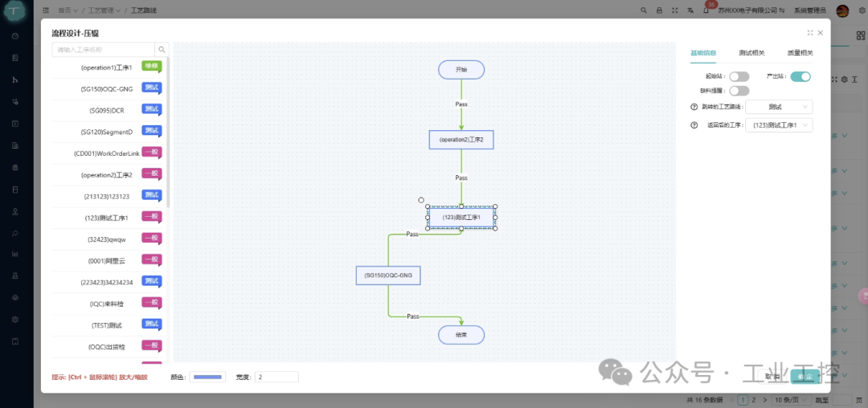
Task: Open the 返回后的工序 dropdown
Action: click(x=780, y=125)
